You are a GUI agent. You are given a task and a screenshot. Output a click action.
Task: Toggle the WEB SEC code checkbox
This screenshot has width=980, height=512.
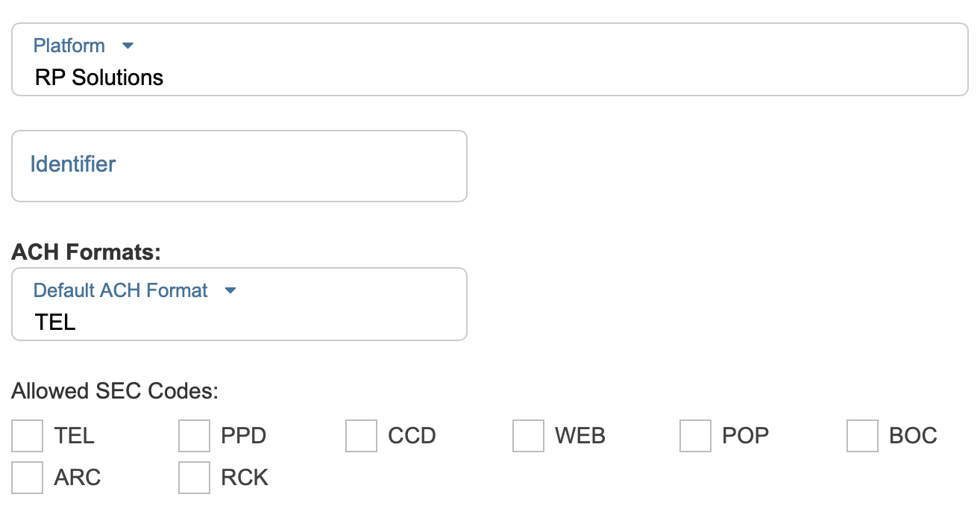[x=529, y=436]
